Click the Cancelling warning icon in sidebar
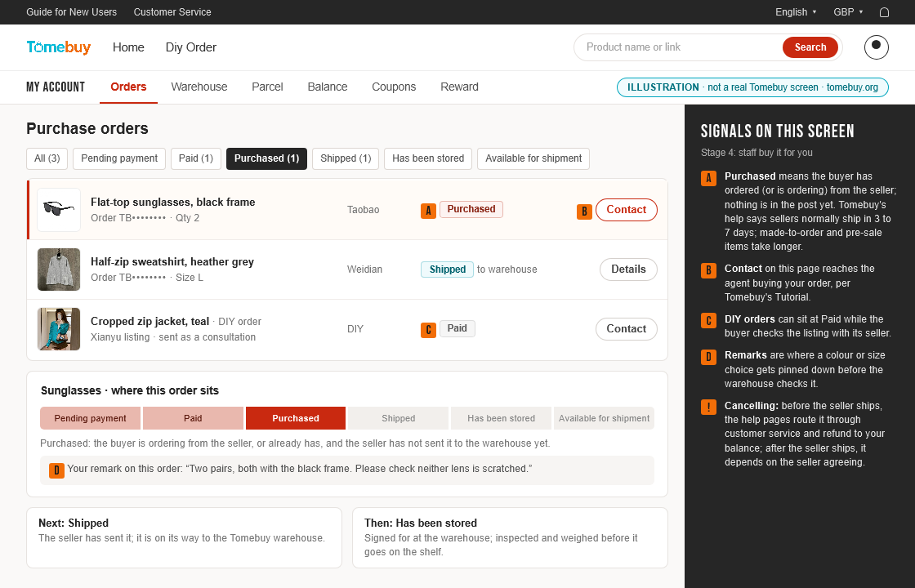Image resolution: width=915 pixels, height=588 pixels. point(708,408)
